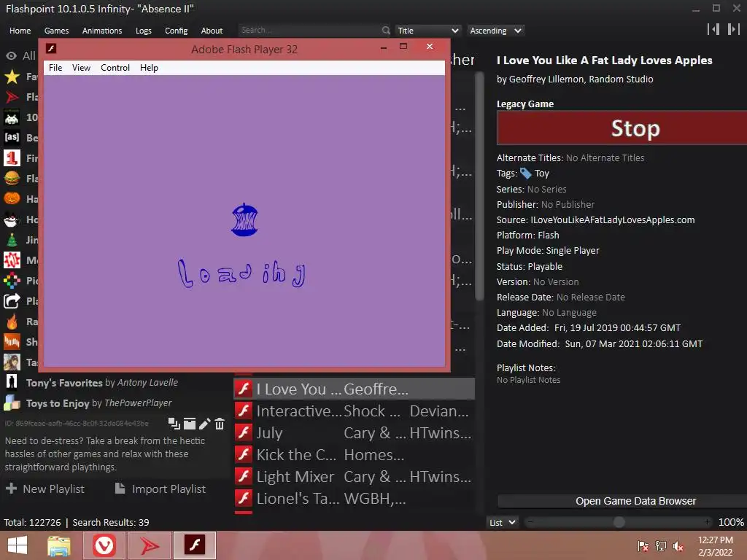Click the duplicate playlist icon
This screenshot has width=747, height=560.
174,424
